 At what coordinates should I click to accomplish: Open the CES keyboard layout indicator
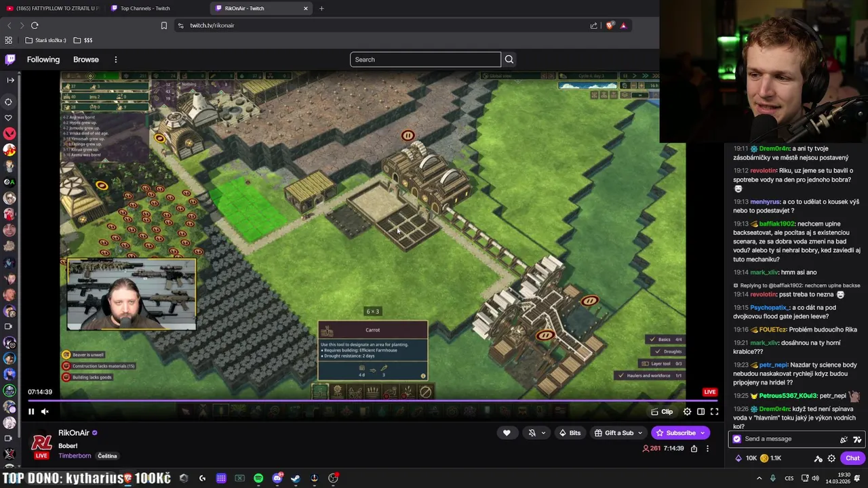(x=789, y=479)
